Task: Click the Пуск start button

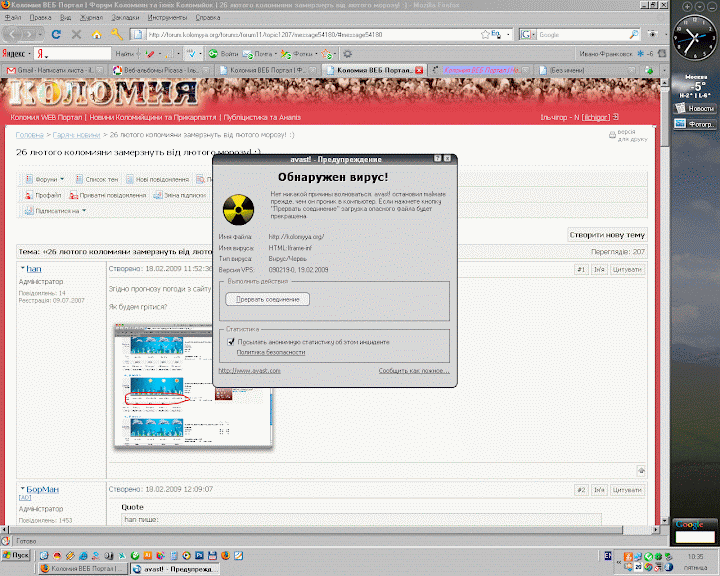Action: coord(17,554)
